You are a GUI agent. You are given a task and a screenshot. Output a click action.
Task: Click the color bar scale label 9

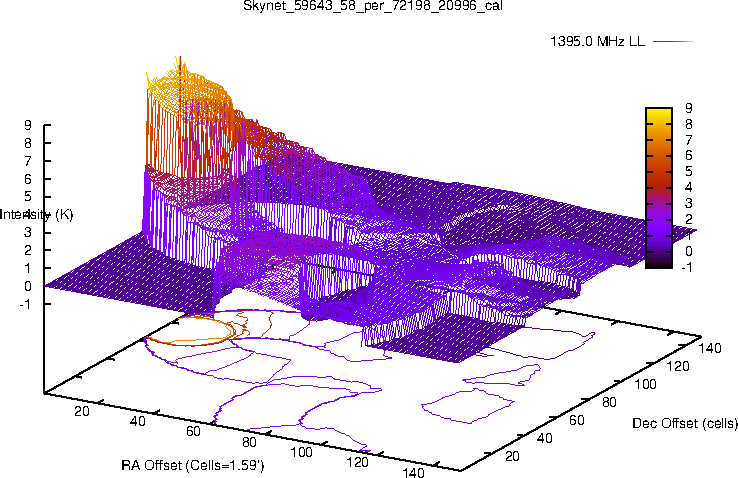(x=689, y=108)
